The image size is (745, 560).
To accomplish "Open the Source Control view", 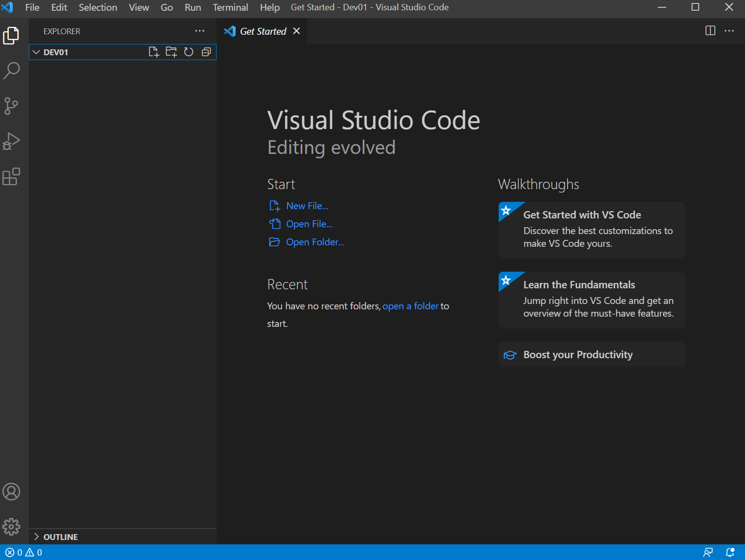I will tap(11, 106).
